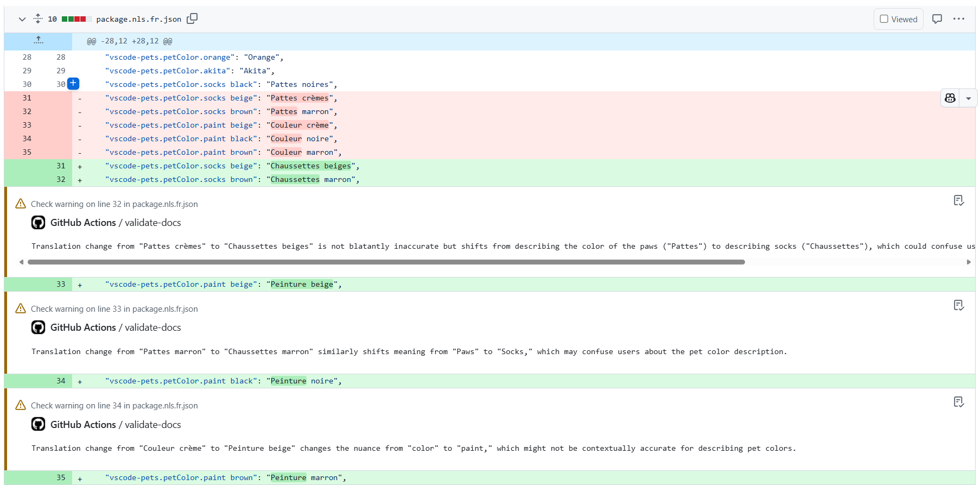Open the file comment icon
This screenshot has width=980, height=485.
pyautogui.click(x=937, y=19)
